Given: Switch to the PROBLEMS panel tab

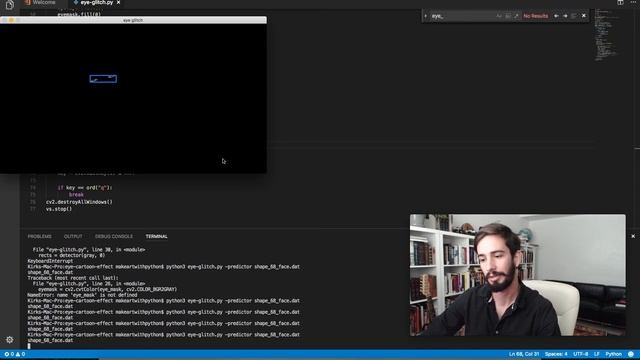Looking at the screenshot, I should (x=40, y=236).
